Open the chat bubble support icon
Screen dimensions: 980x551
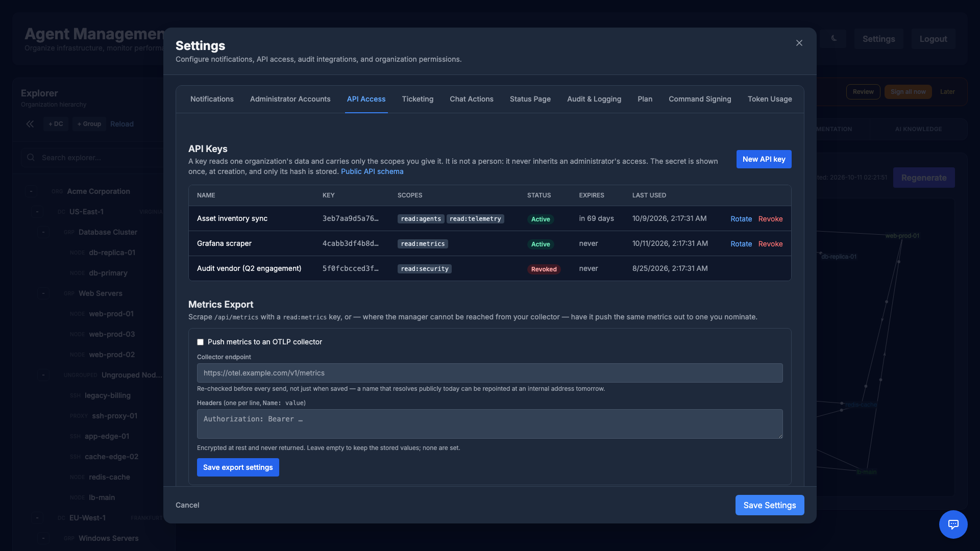(953, 524)
